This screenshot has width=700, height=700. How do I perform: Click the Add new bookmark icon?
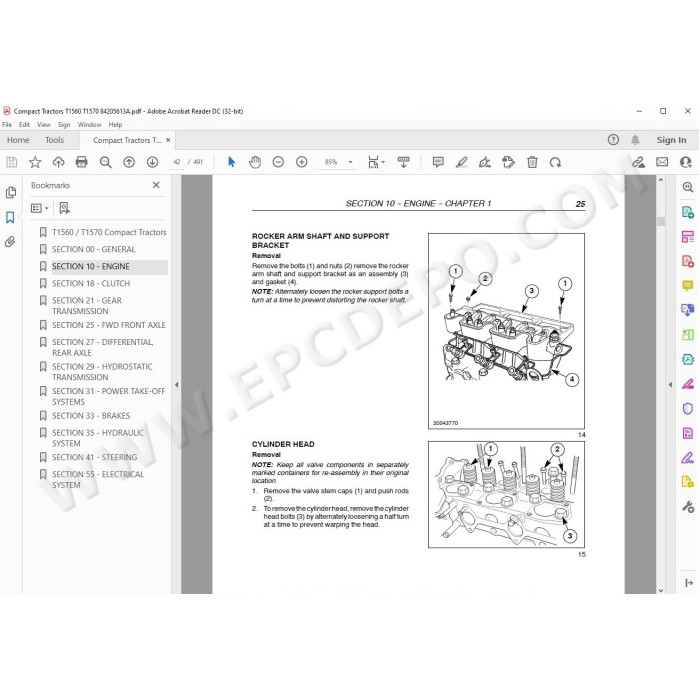pyautogui.click(x=64, y=208)
